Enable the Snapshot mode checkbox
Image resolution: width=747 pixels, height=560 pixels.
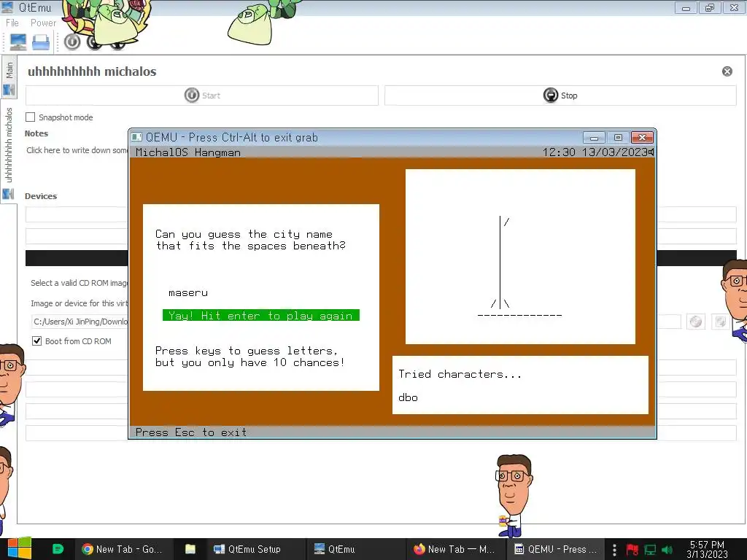tap(31, 117)
